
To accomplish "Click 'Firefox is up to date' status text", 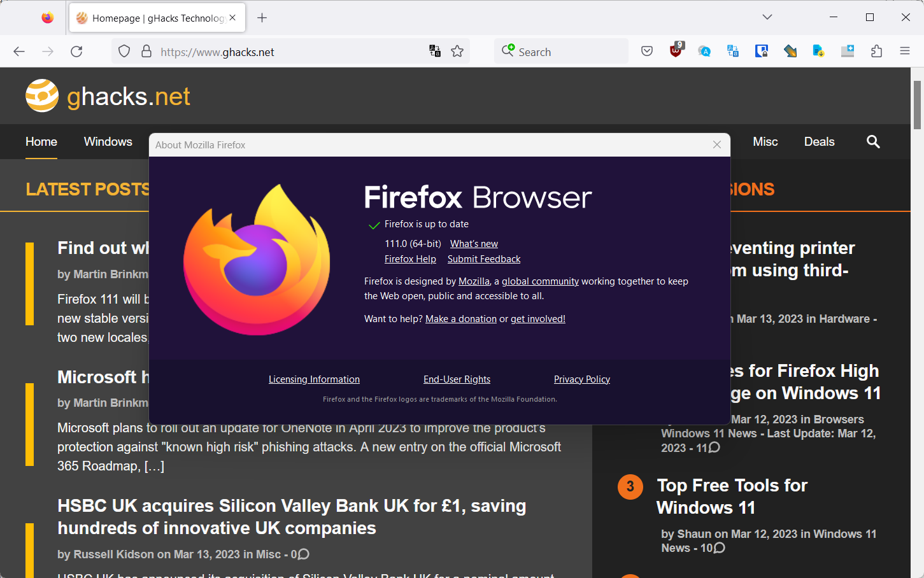I will point(427,224).
